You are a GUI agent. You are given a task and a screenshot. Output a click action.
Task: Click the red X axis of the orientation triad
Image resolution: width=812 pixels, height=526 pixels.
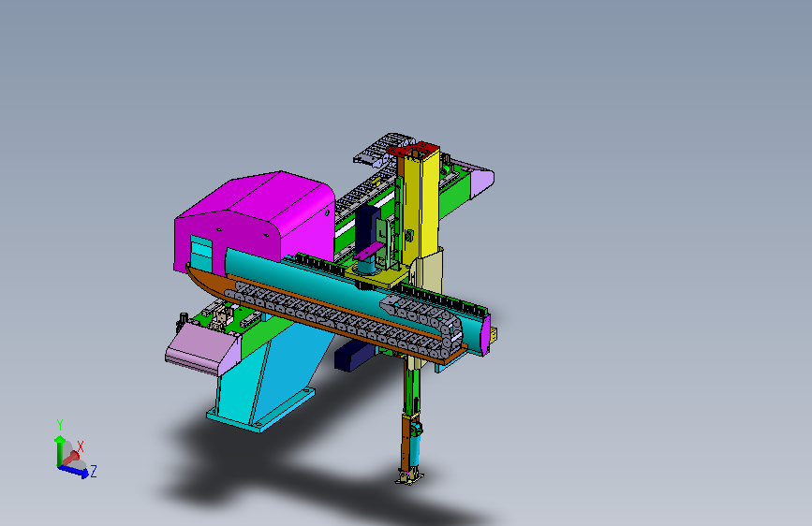coord(72,458)
